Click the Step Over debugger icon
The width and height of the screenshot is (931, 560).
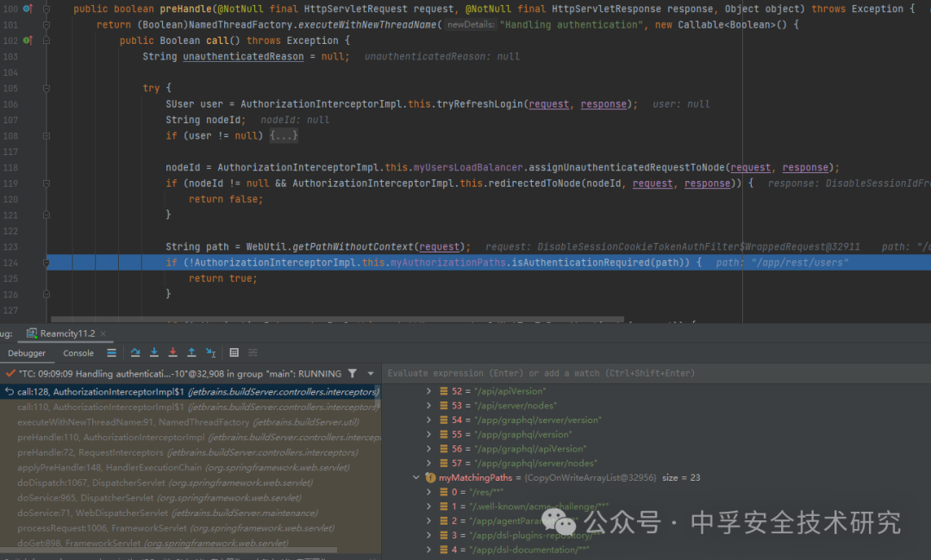click(135, 352)
